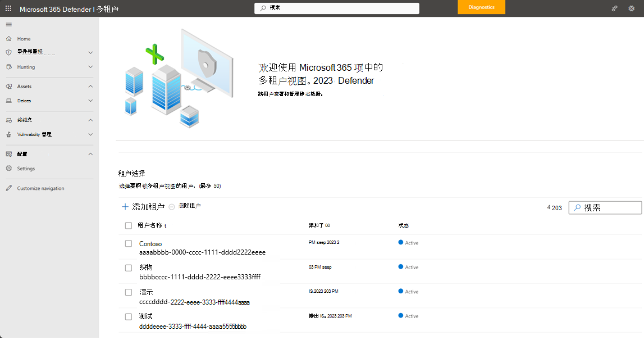
Task: Click the Microsoft 365 Defender title text
Action: [x=69, y=9]
